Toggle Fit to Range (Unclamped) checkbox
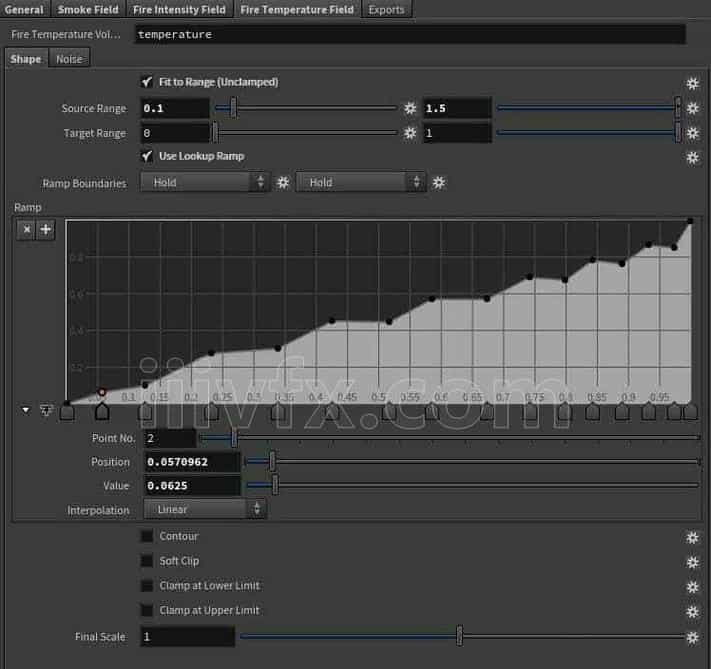 tap(146, 82)
